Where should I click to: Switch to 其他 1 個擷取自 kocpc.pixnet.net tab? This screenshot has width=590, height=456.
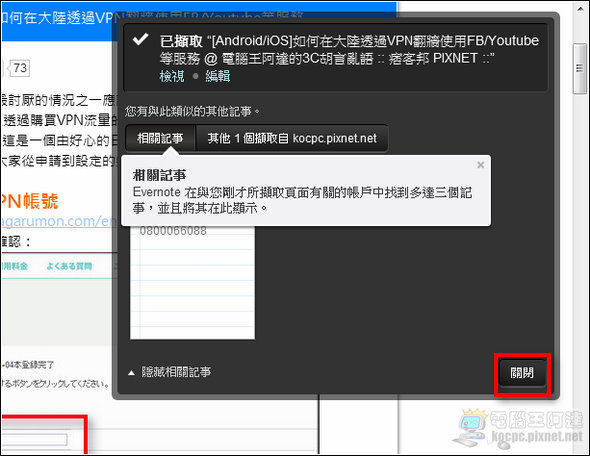(x=292, y=138)
